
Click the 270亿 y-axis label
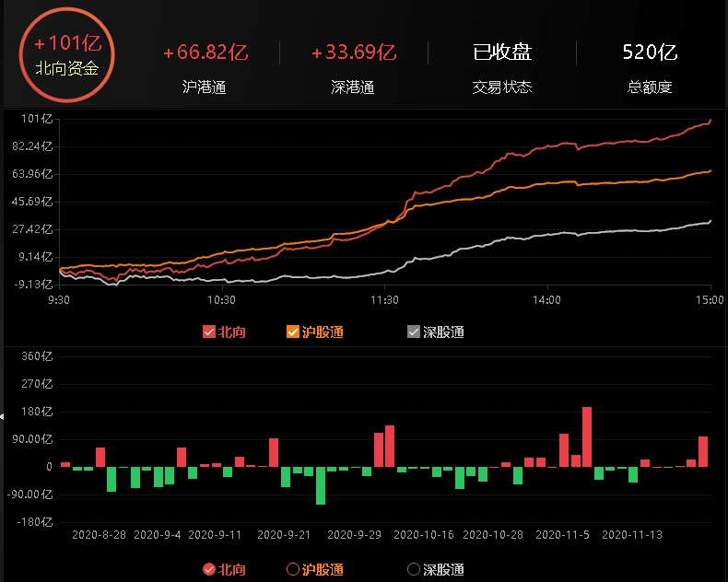[x=37, y=384]
